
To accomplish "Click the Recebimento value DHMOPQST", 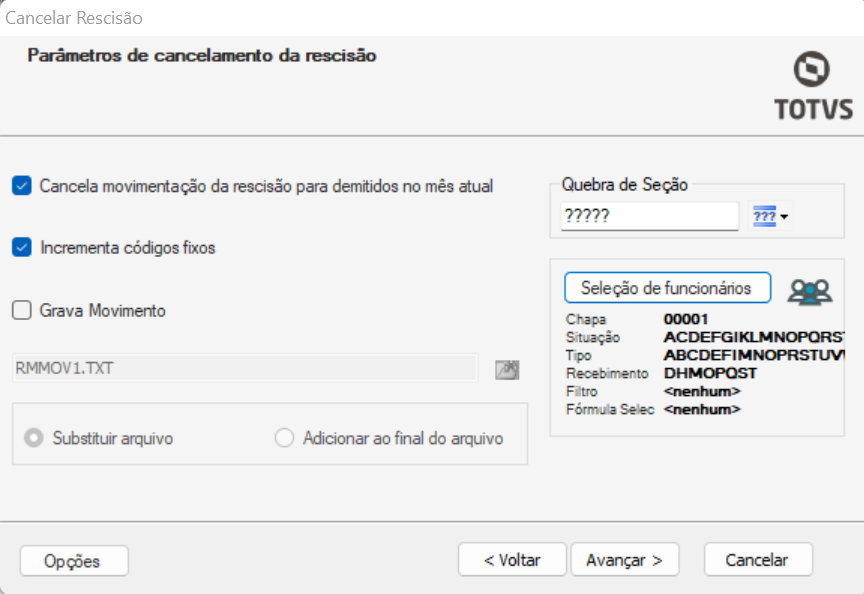I will tap(711, 374).
